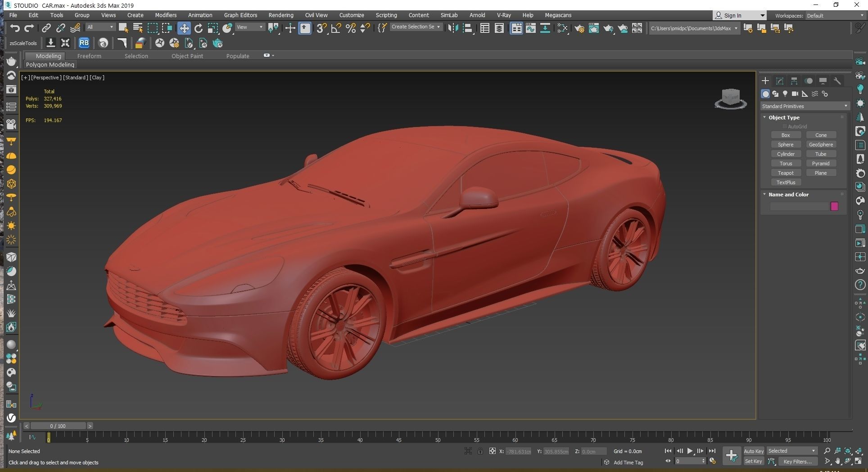Open the V-Ray menu
The height and width of the screenshot is (472, 868).
[504, 15]
